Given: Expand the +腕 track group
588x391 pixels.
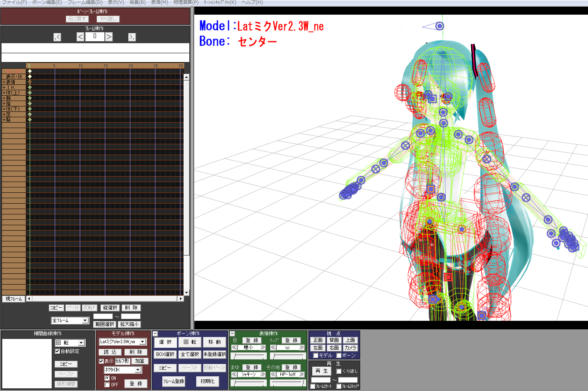Looking at the screenshot, I should pyautogui.click(x=7, y=98).
